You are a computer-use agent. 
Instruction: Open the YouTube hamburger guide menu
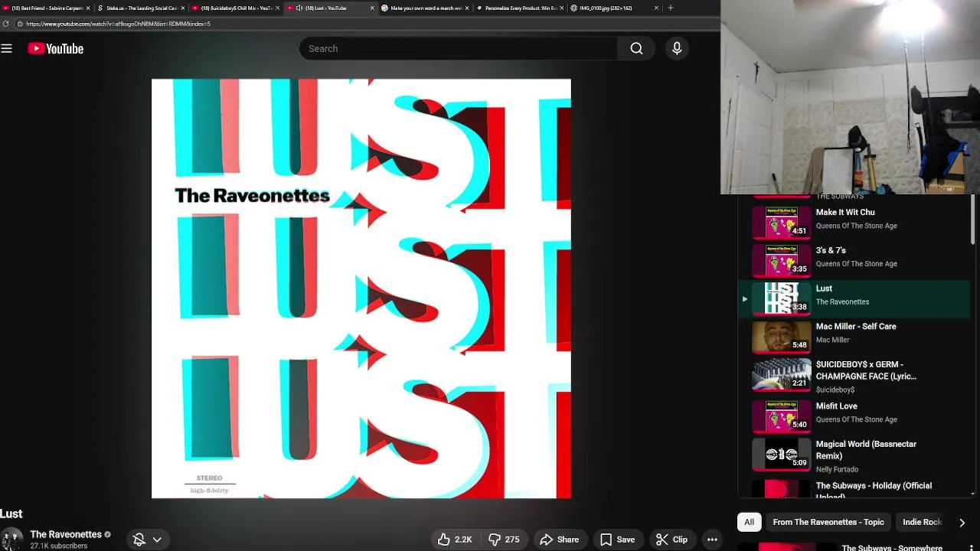coord(7,48)
